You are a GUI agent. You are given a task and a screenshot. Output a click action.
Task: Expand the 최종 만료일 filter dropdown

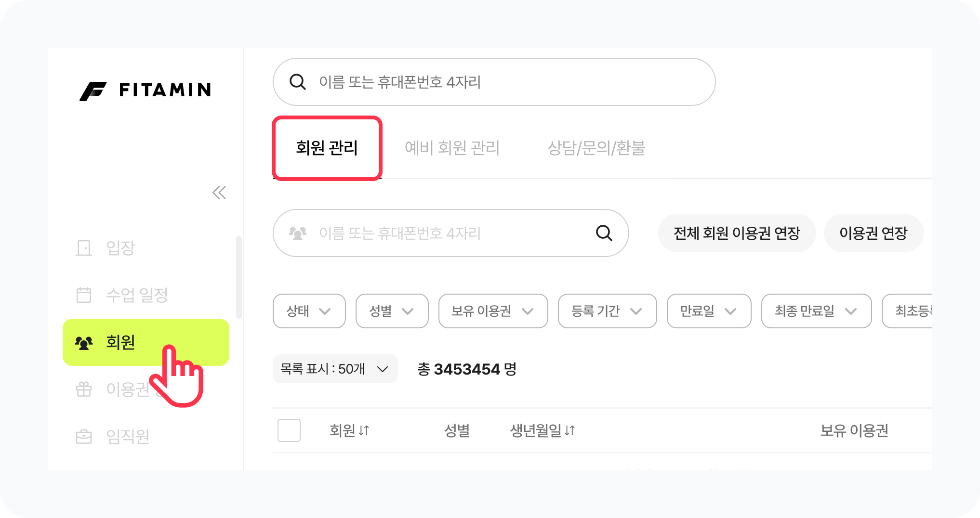(816, 311)
